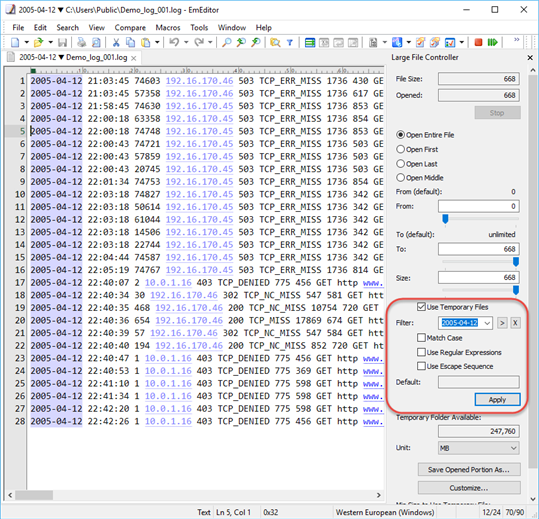The width and height of the screenshot is (539, 519).
Task: Open the File menu
Action: click(18, 27)
